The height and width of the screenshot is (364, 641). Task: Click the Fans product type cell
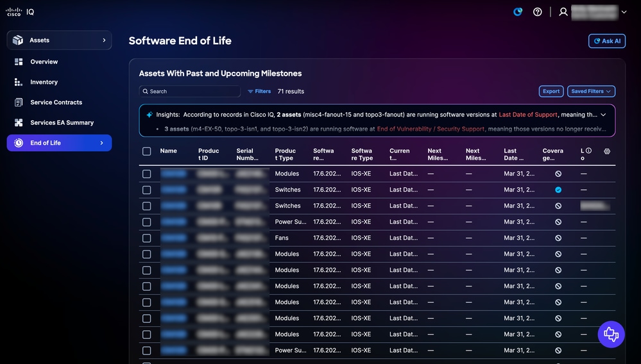pos(282,238)
